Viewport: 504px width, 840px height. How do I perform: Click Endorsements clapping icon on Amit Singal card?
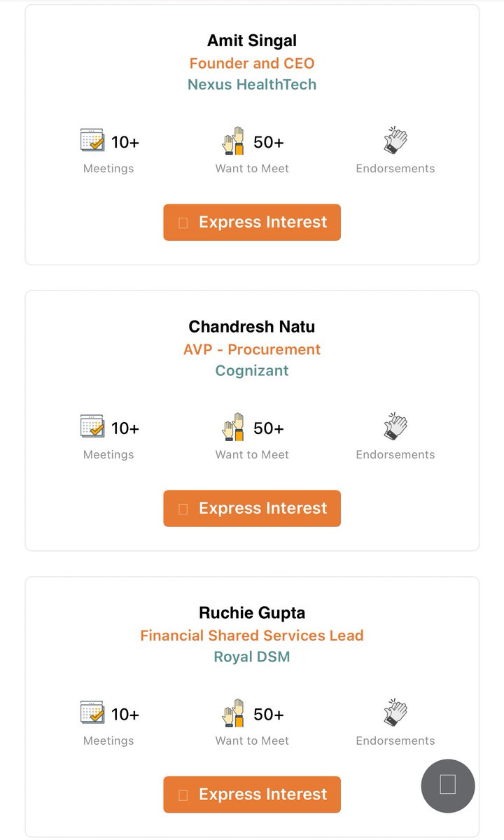[x=395, y=141]
